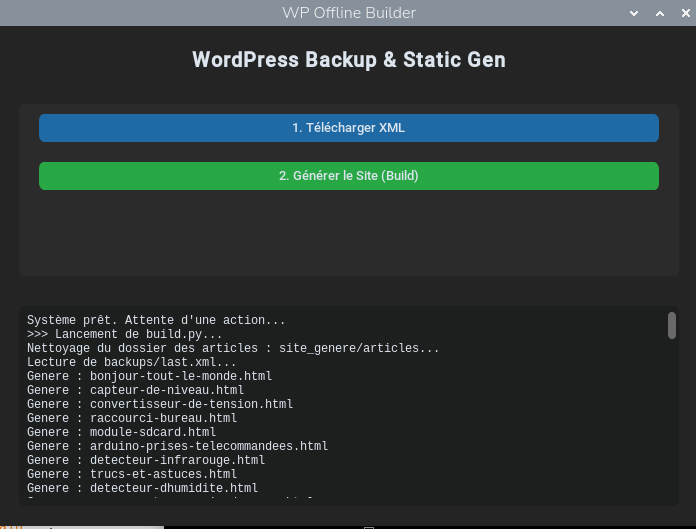Minimize window with the down-chevron icon

click(x=634, y=13)
